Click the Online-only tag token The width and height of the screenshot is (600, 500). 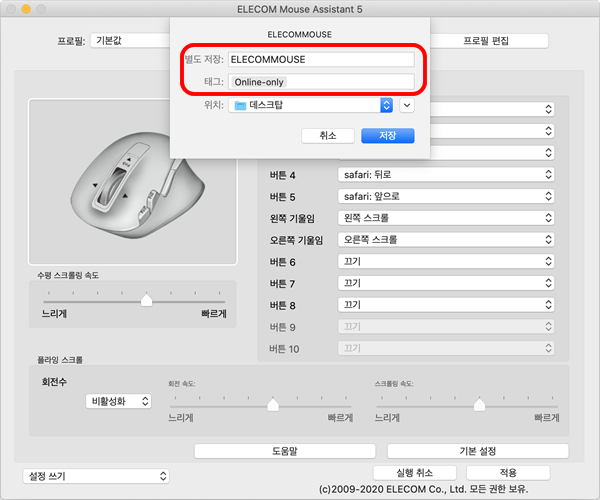coord(259,82)
